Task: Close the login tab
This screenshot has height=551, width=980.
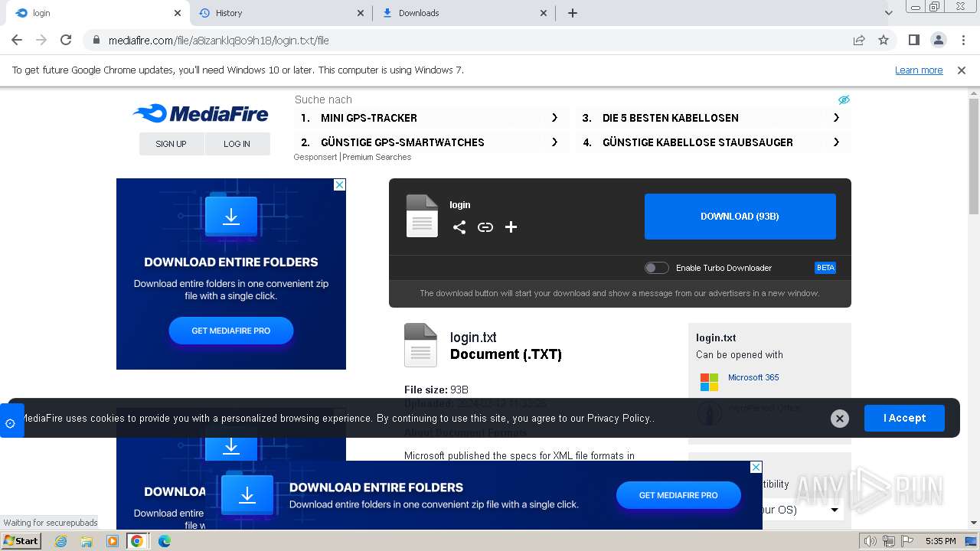Action: coord(178,13)
